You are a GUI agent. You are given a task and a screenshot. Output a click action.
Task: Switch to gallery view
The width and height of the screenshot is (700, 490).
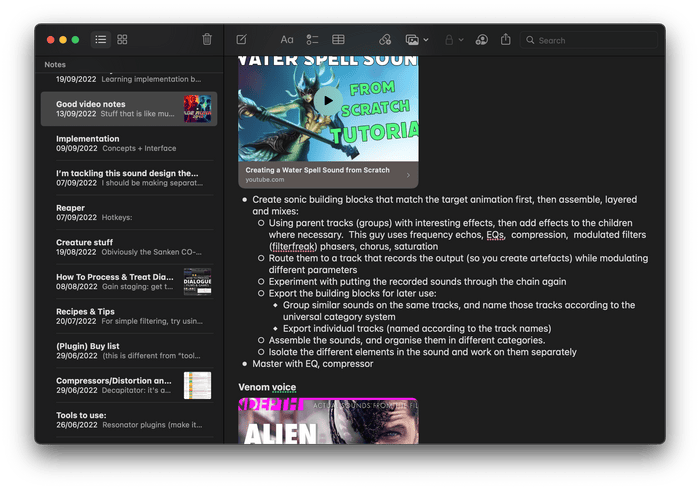coord(122,39)
